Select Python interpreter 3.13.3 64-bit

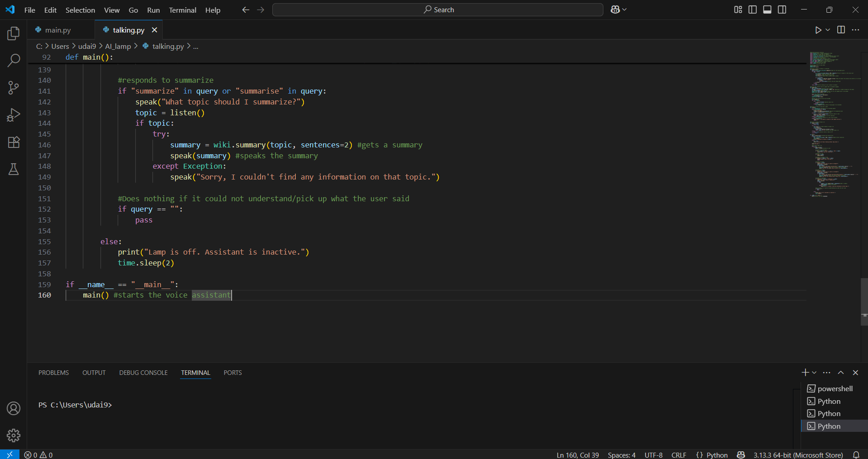point(798,455)
